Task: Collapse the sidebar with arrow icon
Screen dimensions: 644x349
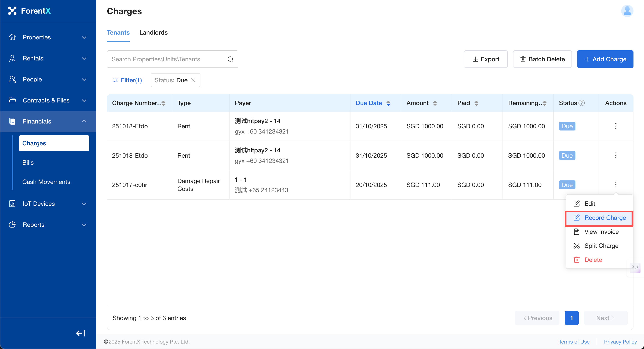Action: [x=81, y=333]
